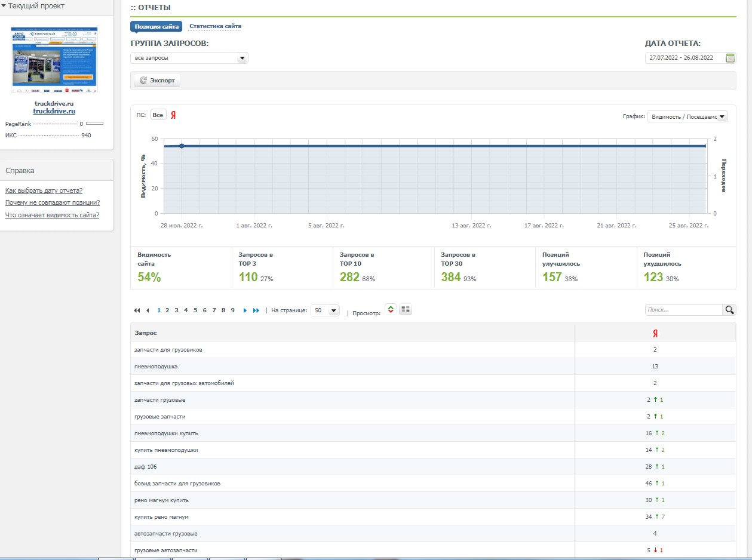Screen dimensions: 752x560
Task: Open the truckdrive.ru project link
Action: pyautogui.click(x=54, y=111)
